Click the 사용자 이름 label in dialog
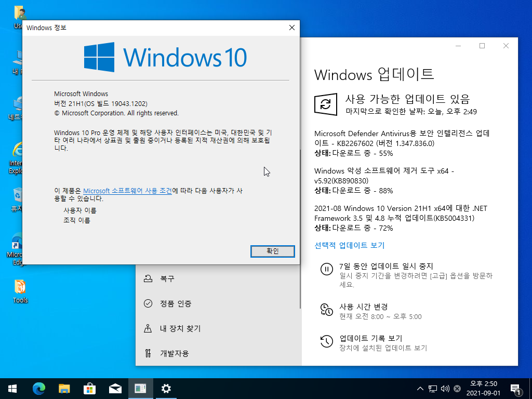The width and height of the screenshot is (532, 399). tap(79, 210)
